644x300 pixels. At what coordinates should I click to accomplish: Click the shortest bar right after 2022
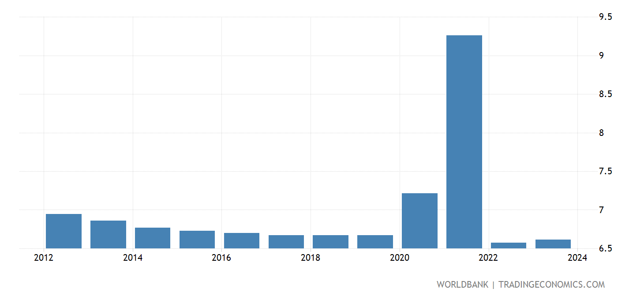(509, 245)
